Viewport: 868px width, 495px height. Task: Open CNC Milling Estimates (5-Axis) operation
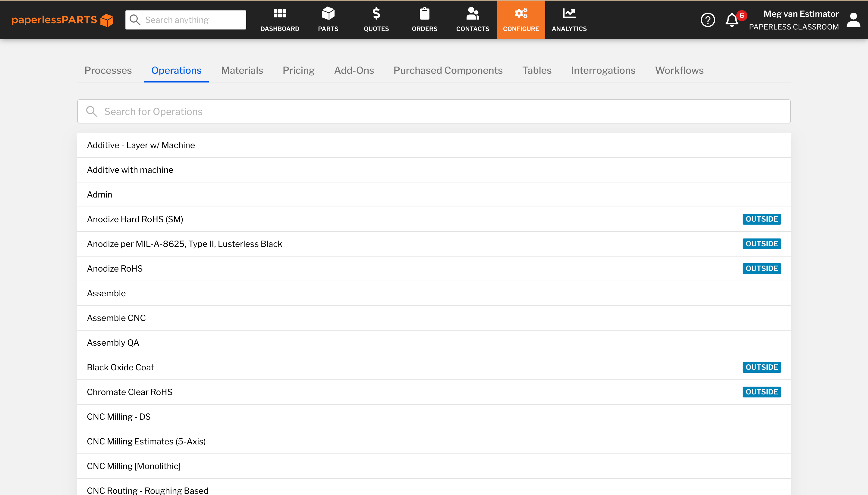click(146, 441)
